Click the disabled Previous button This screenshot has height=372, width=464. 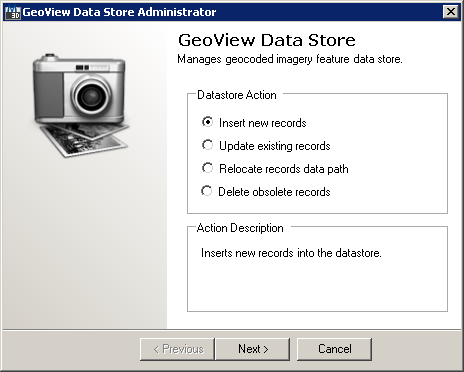pos(177,349)
